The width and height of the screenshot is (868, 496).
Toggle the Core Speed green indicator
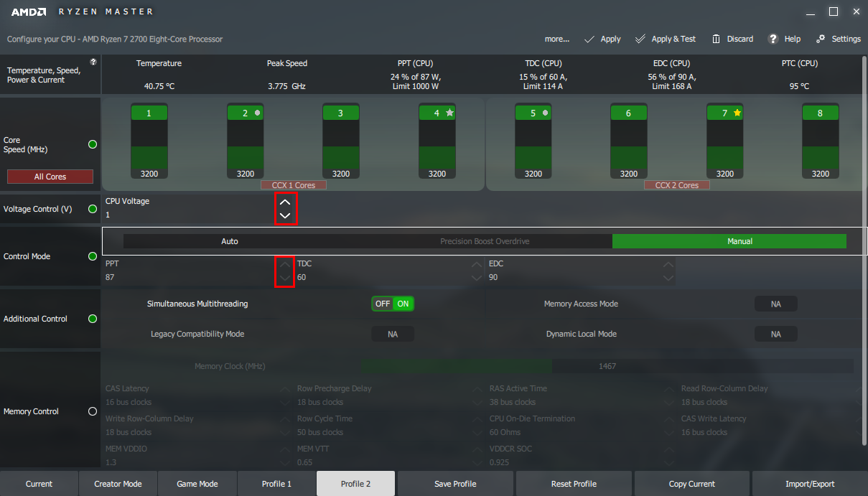pos(93,144)
